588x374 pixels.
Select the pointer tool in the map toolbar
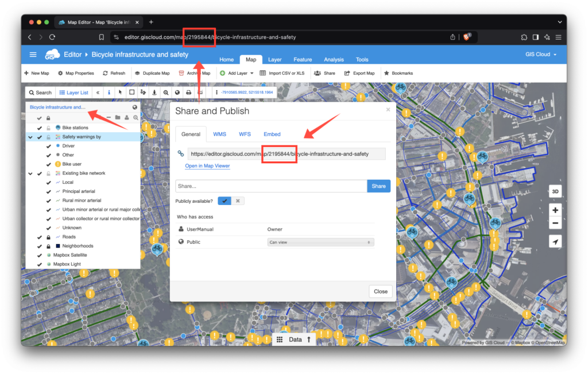[x=119, y=92]
